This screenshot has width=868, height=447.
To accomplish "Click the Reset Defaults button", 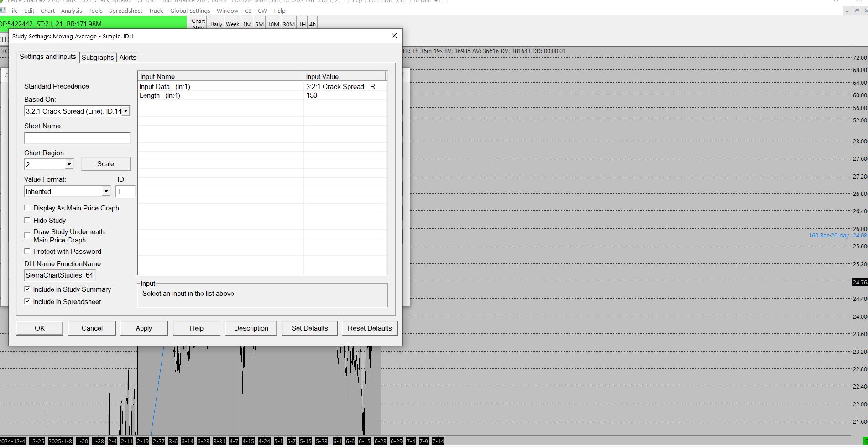I will pyautogui.click(x=370, y=328).
